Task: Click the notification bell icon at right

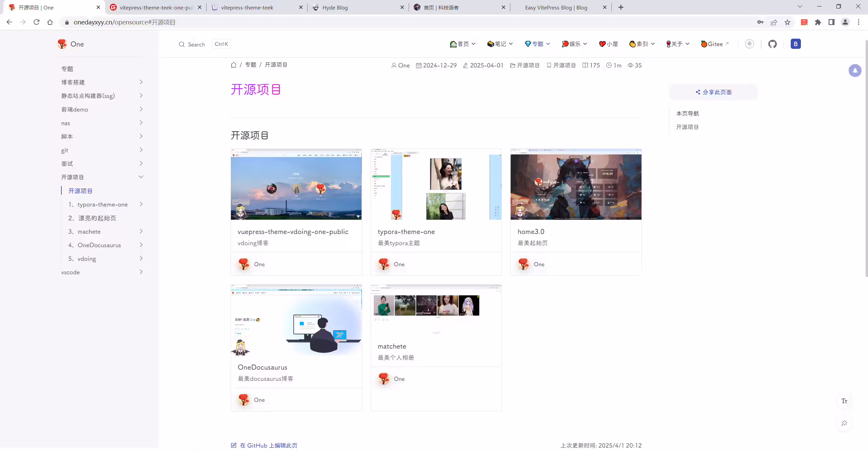Action: click(855, 71)
